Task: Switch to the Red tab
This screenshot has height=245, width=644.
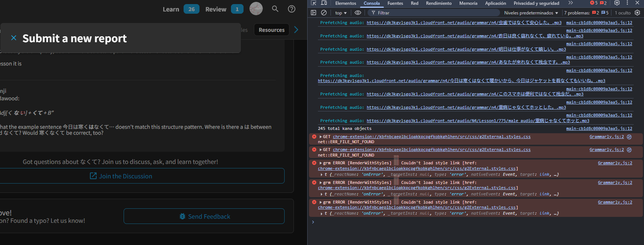Action: (x=415, y=3)
